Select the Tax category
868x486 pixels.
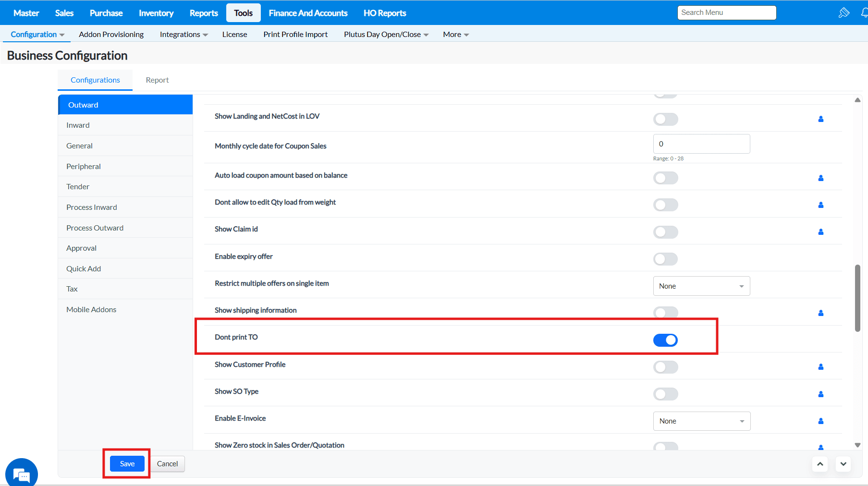click(125, 289)
